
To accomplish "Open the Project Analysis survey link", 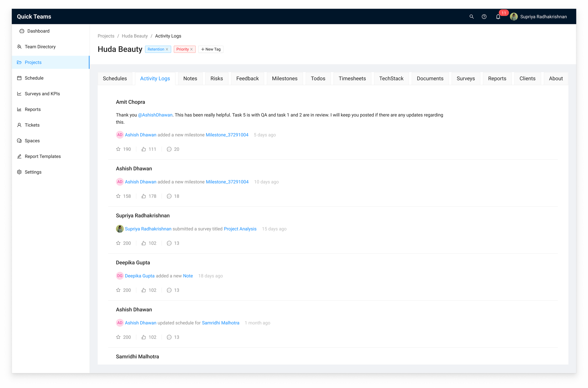I will pyautogui.click(x=240, y=229).
